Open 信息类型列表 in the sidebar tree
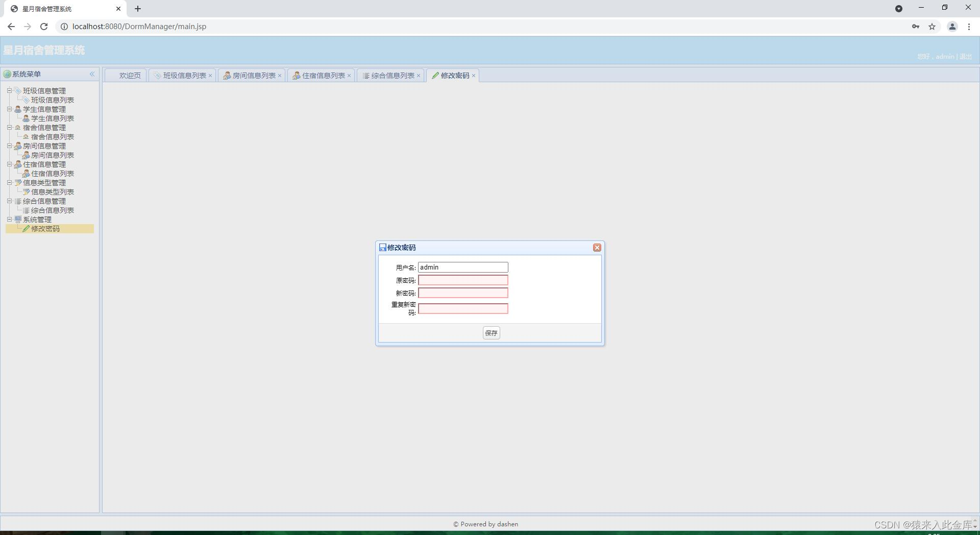 click(x=53, y=192)
